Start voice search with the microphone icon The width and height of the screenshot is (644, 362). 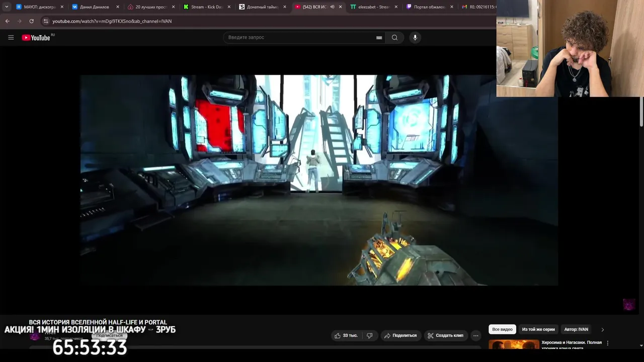coord(415,37)
